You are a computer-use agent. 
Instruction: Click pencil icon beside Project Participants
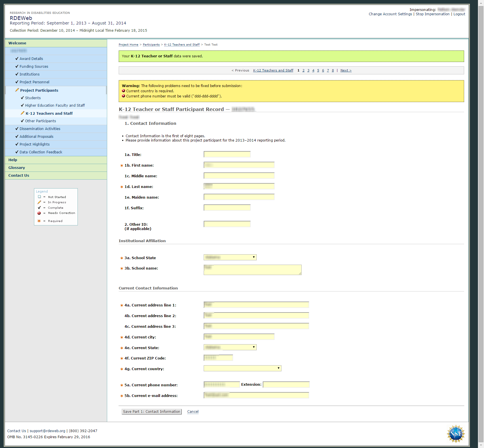[x=17, y=90]
